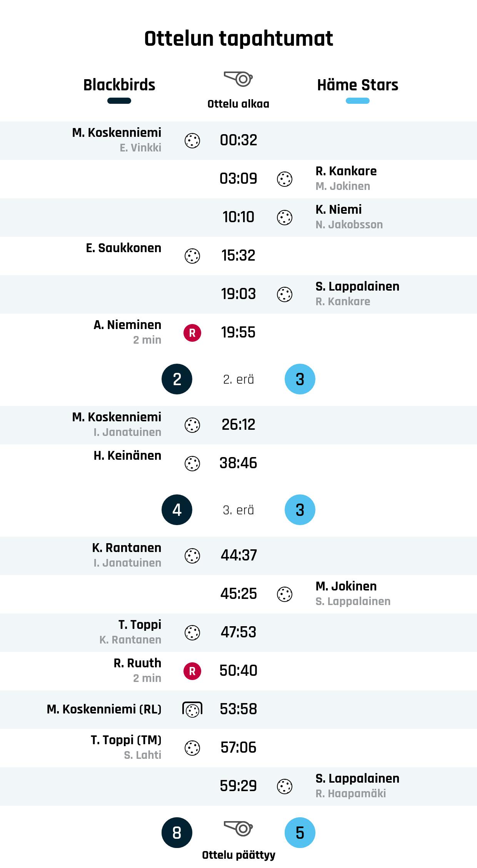Select scorer E. Saukkonen at 15:32
477x868 pixels.
point(123,248)
